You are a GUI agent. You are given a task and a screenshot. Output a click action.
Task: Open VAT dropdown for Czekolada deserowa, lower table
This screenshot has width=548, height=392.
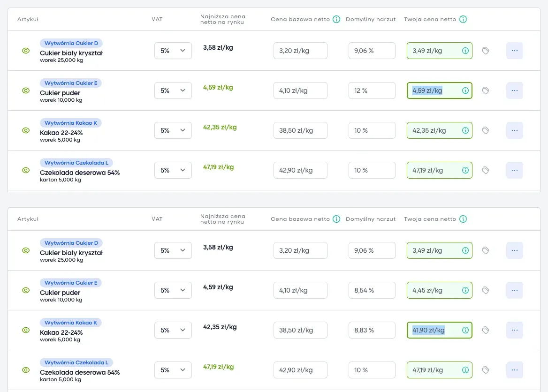click(173, 370)
